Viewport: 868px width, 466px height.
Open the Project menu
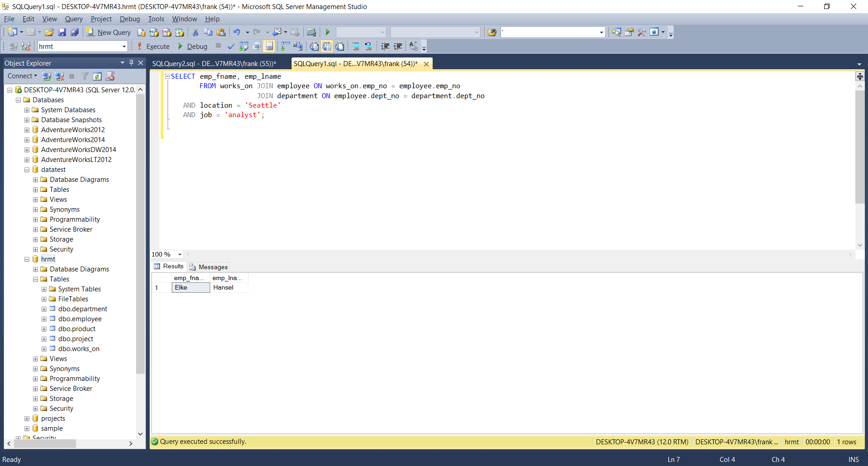101,19
